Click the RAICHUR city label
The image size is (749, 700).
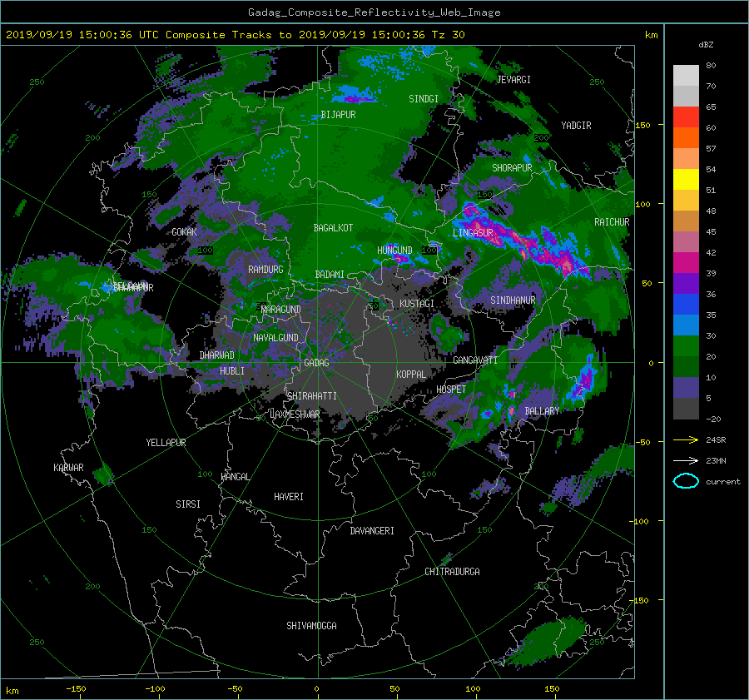click(x=612, y=222)
